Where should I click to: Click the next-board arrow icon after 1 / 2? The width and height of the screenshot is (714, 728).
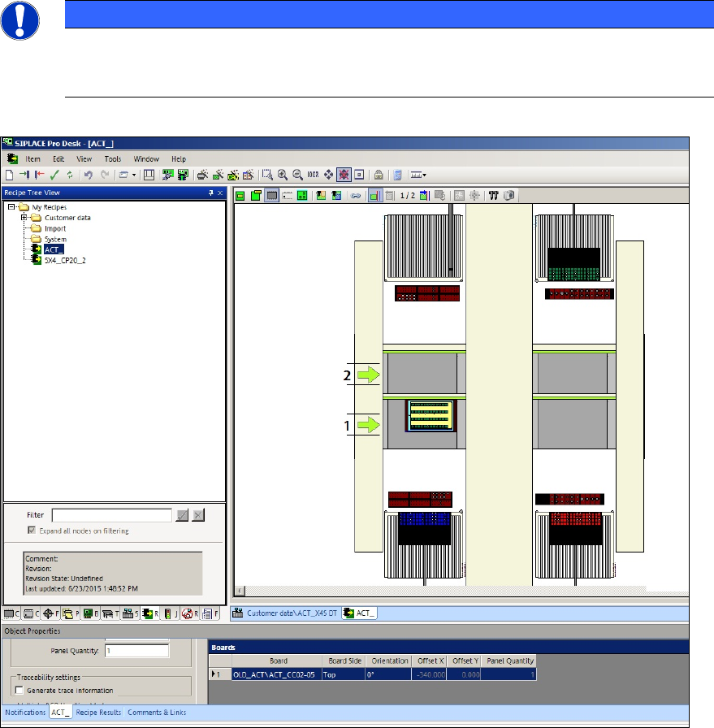point(424,196)
